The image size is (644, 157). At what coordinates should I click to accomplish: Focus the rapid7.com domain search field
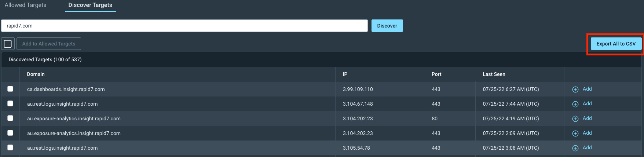tap(184, 26)
